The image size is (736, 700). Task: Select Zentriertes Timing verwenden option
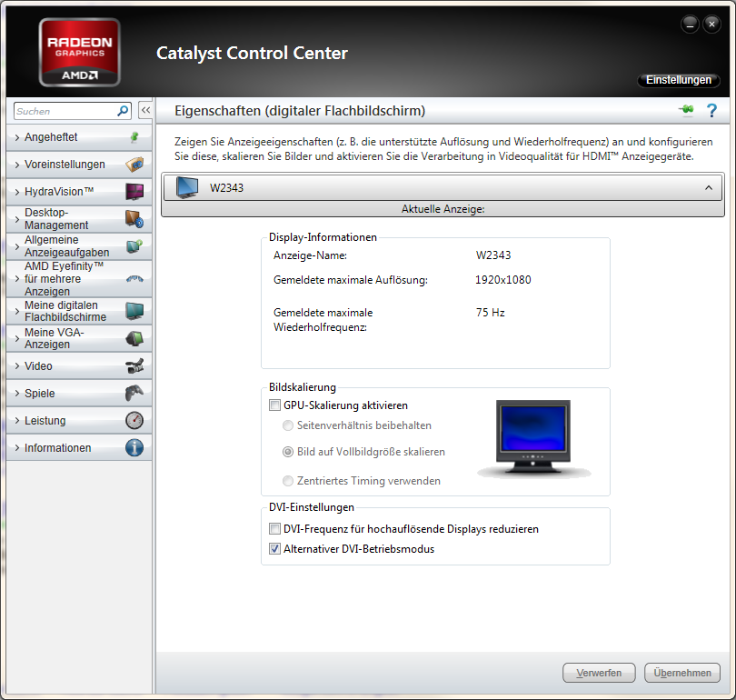[x=288, y=481]
